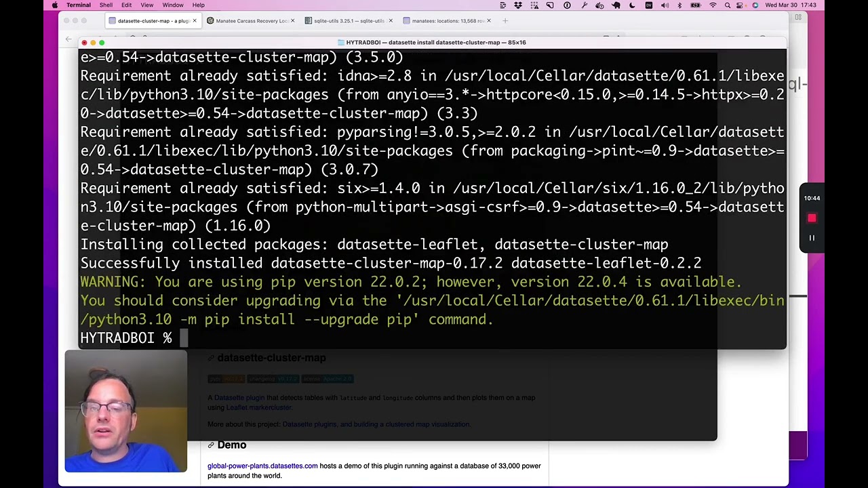Click the 'Successfully installed' output line
This screenshot has width=868, height=488.
click(391, 263)
